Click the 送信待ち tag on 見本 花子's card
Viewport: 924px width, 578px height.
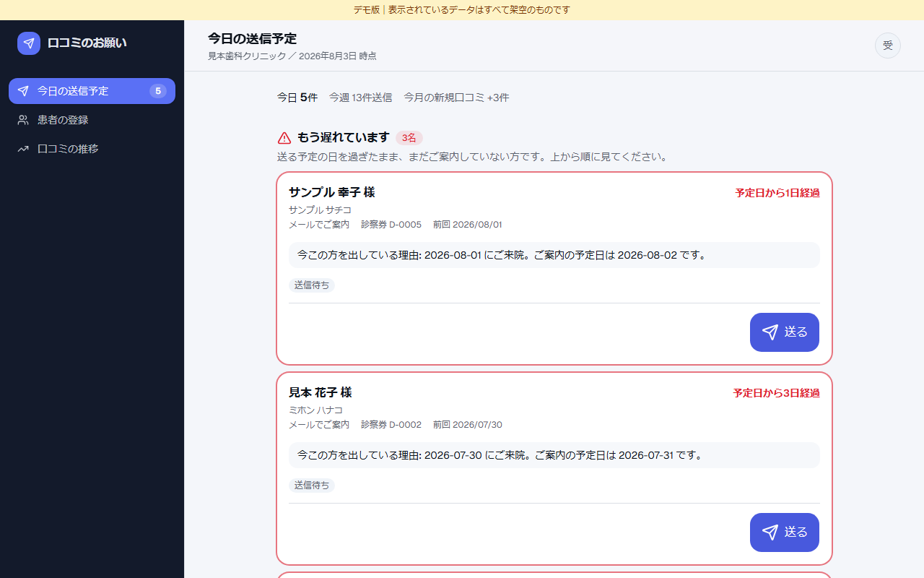[x=312, y=486]
